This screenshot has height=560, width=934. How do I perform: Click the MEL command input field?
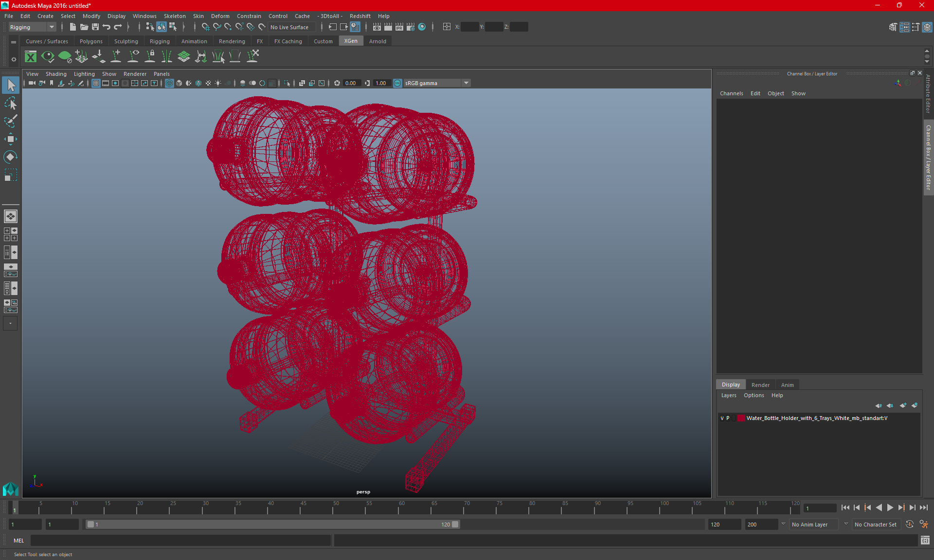tap(180, 541)
